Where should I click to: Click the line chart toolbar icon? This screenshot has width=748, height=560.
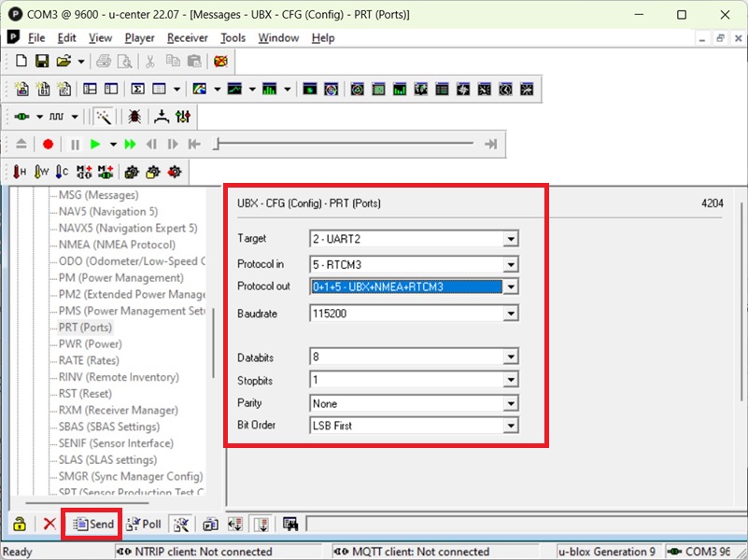pos(234,89)
